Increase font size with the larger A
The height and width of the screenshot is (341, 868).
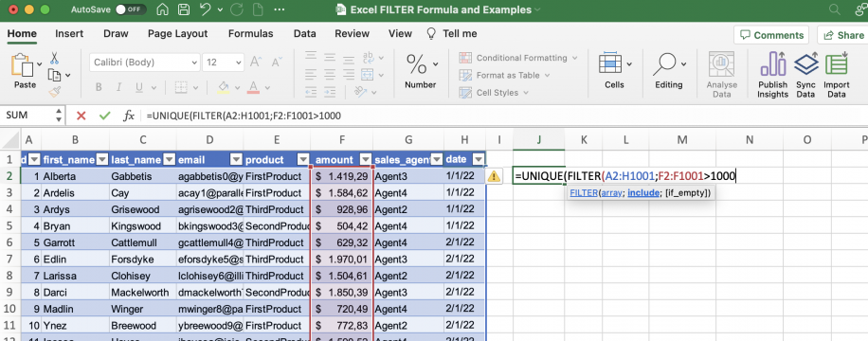tap(256, 62)
